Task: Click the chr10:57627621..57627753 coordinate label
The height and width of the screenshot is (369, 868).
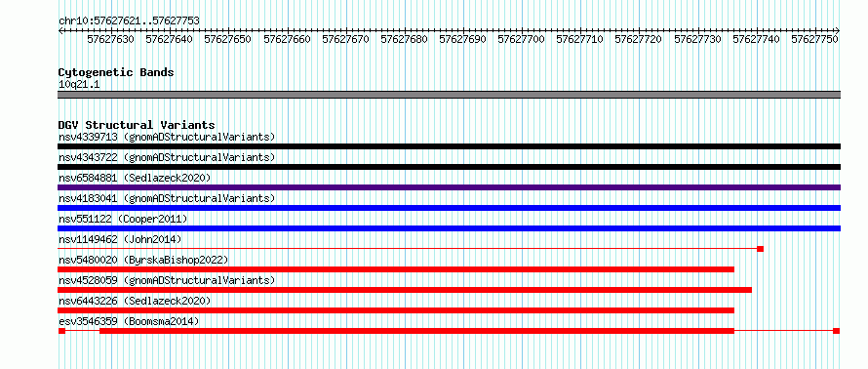Action: click(x=129, y=21)
